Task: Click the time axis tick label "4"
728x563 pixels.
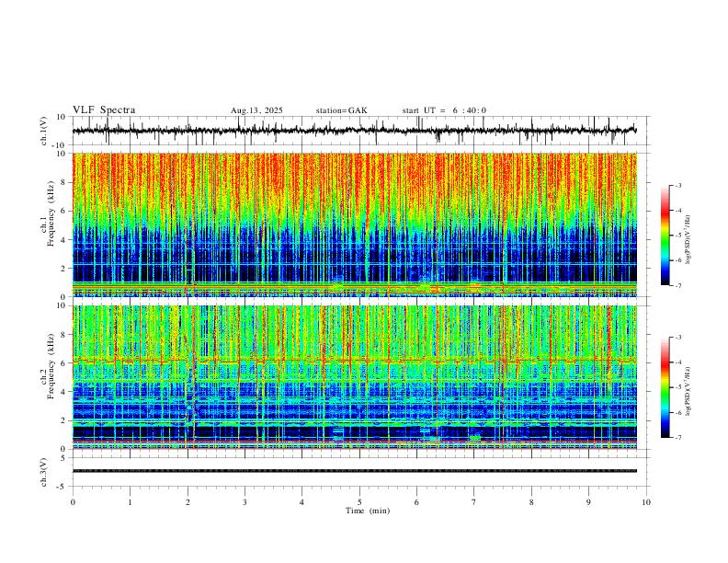Action: (302, 502)
